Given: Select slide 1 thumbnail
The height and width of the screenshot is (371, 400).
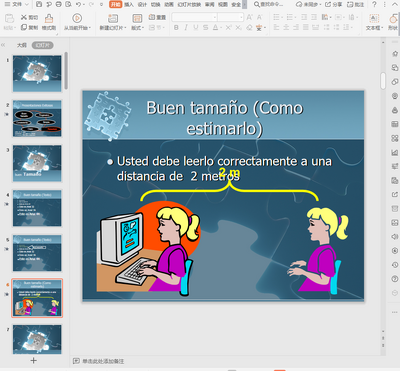Looking at the screenshot, I should [37, 73].
